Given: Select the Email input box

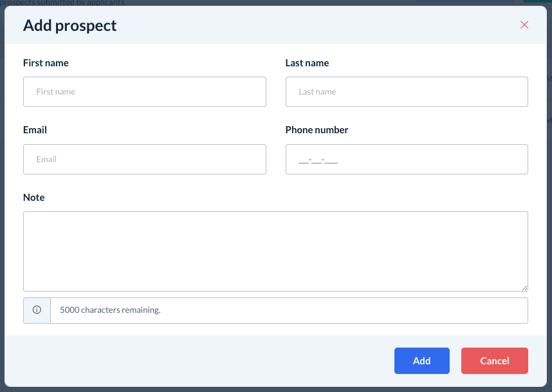Looking at the screenshot, I should (144, 159).
